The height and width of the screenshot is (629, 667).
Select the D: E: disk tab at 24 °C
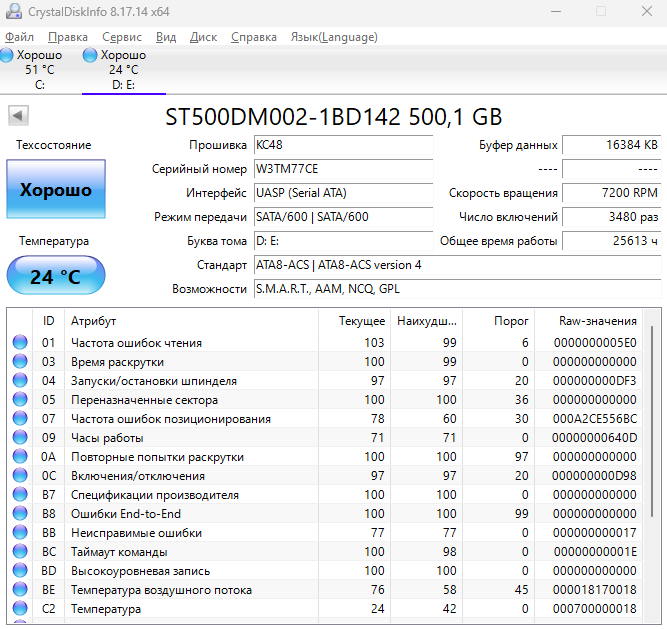click(123, 69)
